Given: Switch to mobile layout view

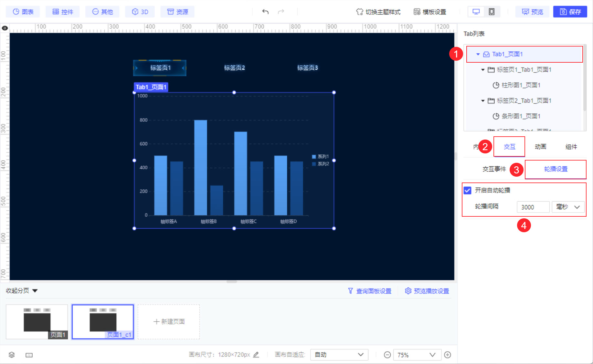Looking at the screenshot, I should click(x=492, y=12).
